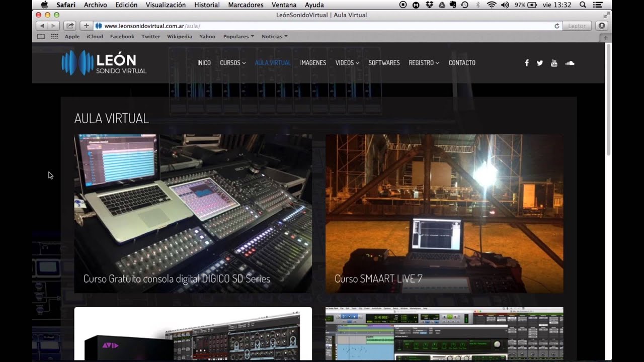Open the Dropbox menu bar icon
Viewport: 644px width, 362px height.
429,5
